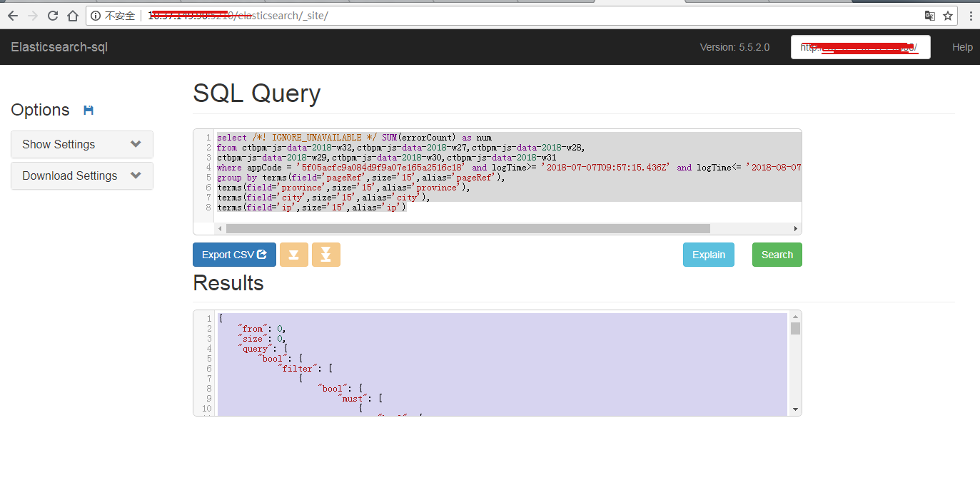
Task: Click the 'group by terms' pageRef line
Action: 360,178
